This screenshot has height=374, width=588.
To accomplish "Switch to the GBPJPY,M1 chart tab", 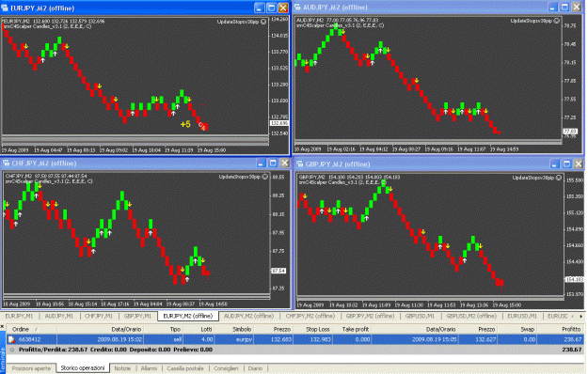I will [137, 316].
